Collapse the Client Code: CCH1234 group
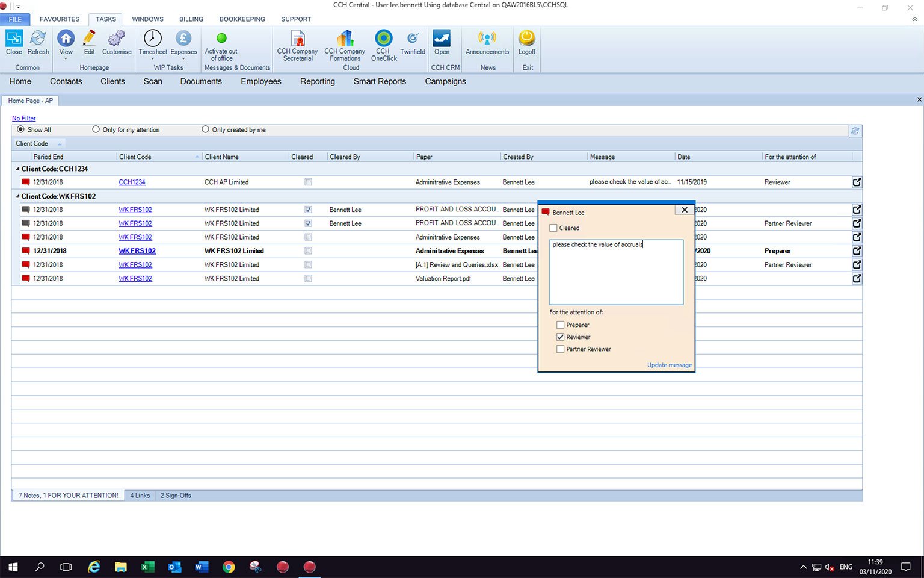This screenshot has height=578, width=924. [x=17, y=169]
